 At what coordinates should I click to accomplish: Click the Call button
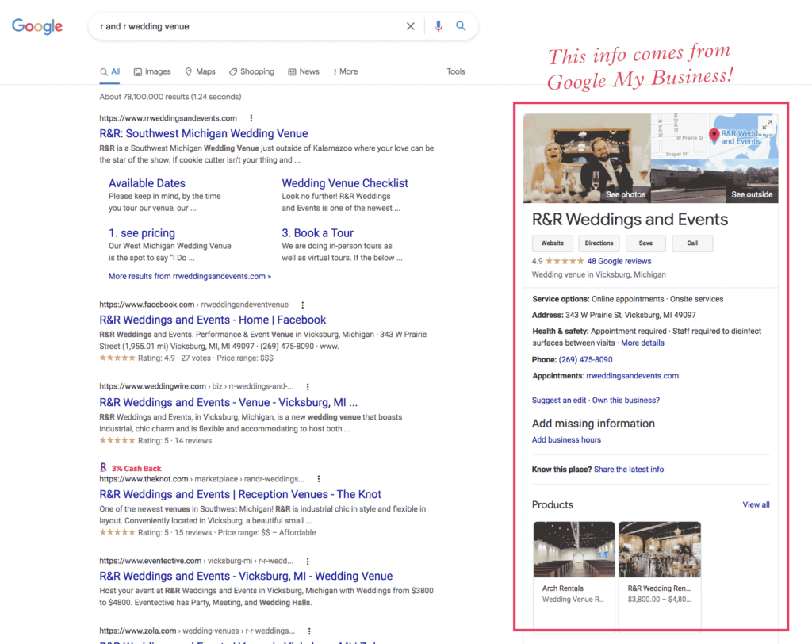pos(692,243)
